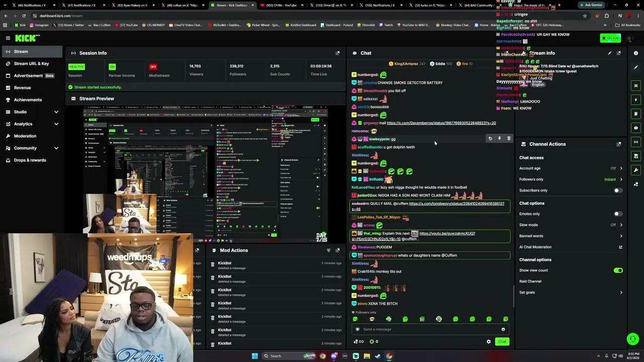Select the lightning bolt icon in the right sidebar
This screenshot has width=644, height=362.
(x=636, y=100)
